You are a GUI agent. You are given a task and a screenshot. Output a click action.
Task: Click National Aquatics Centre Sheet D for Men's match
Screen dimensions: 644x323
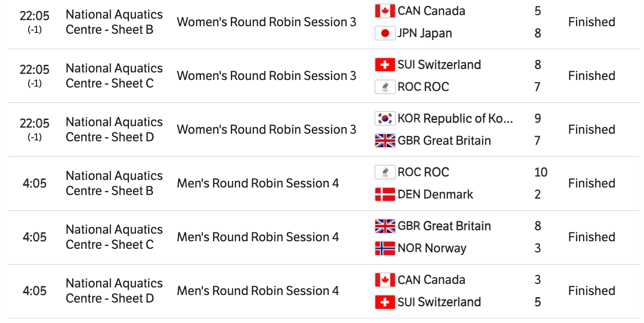[x=114, y=291]
